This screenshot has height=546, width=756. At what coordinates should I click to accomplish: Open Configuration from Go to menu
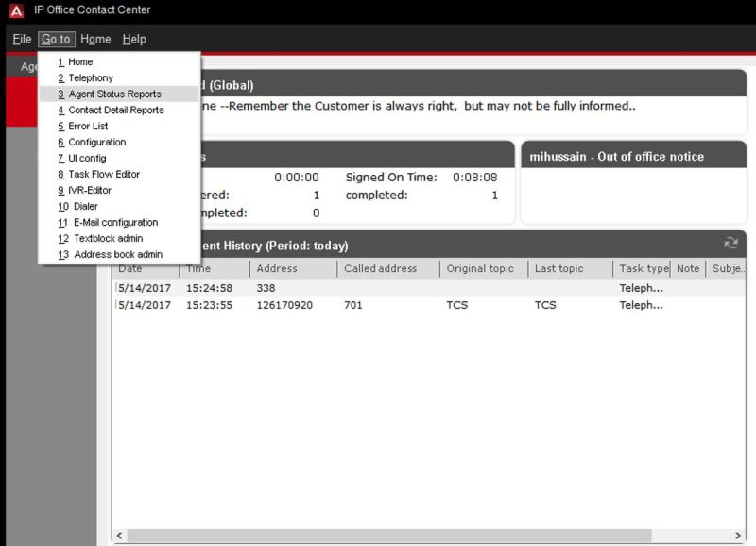[119, 142]
